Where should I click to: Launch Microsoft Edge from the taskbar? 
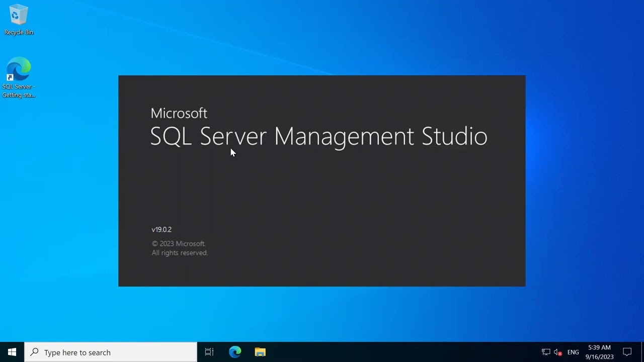pyautogui.click(x=235, y=352)
